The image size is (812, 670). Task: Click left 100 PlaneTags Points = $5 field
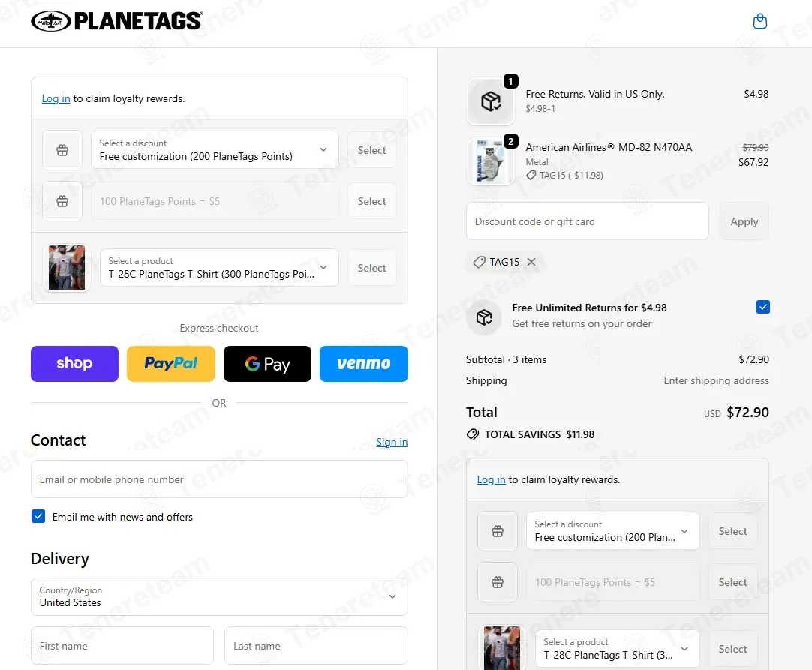click(215, 201)
